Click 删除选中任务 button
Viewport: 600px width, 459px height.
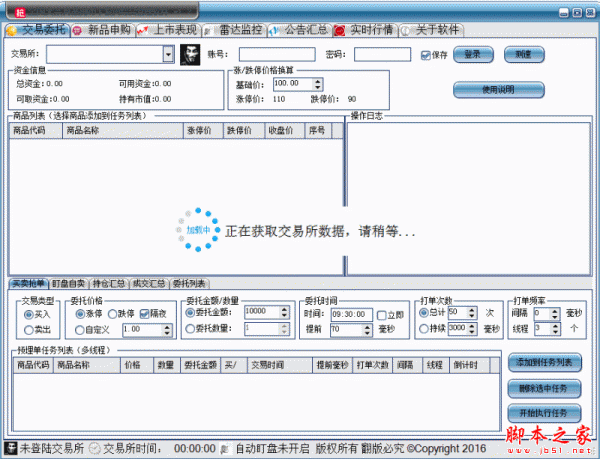545,389
